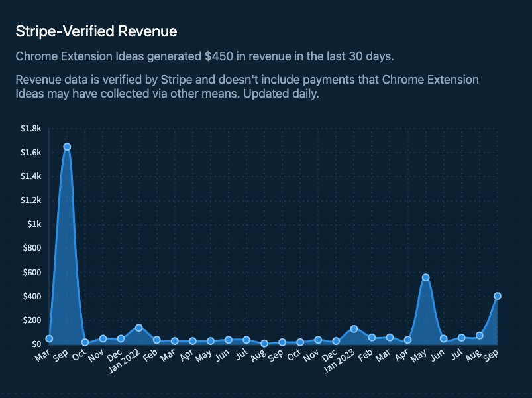Select the Jan 2023 data point on the chart

coord(354,329)
